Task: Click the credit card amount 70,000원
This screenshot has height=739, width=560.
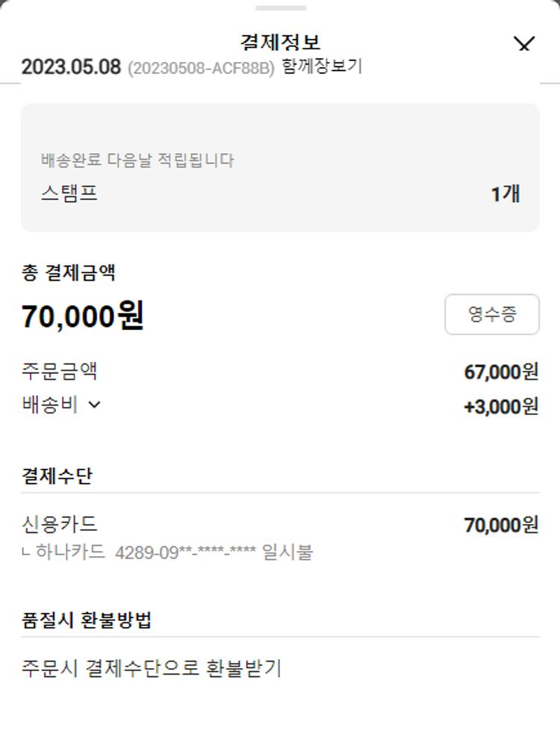Action: point(501,526)
